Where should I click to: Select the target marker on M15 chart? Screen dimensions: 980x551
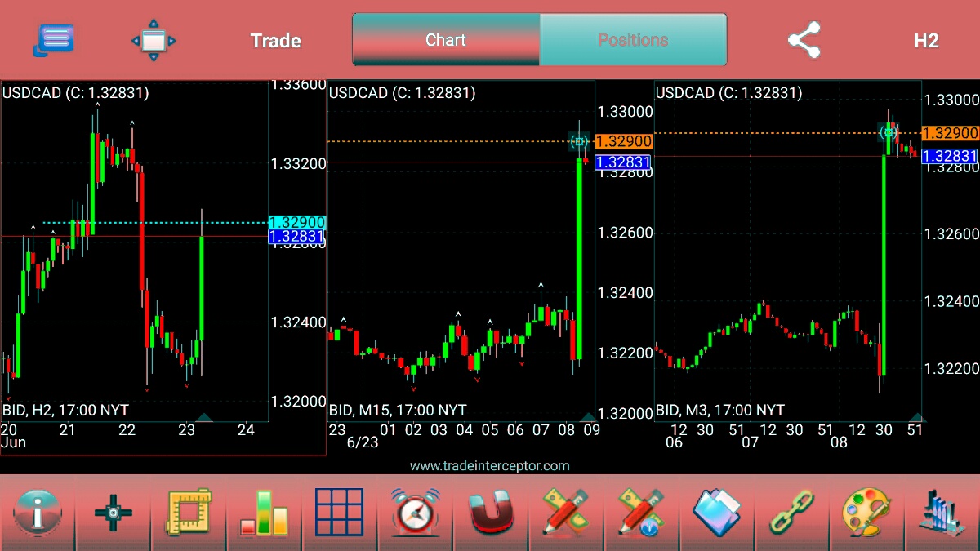[579, 142]
